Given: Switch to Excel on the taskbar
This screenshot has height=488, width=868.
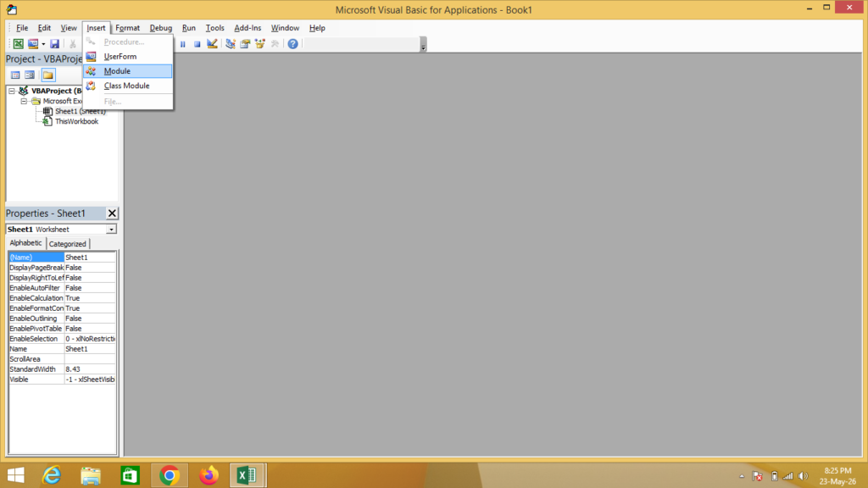Looking at the screenshot, I should point(248,475).
